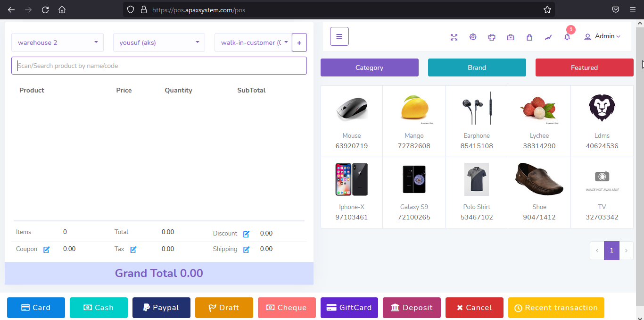Toggle the hamburger sidebar menu button

[x=339, y=36]
